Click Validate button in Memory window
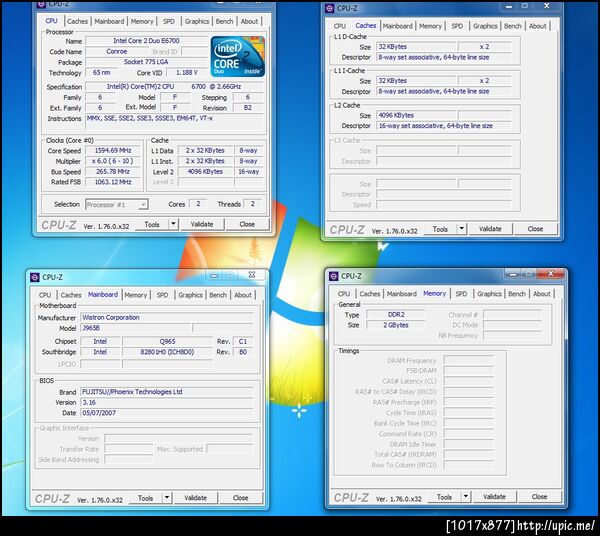Screen dimensions: 600x536 [494, 497]
